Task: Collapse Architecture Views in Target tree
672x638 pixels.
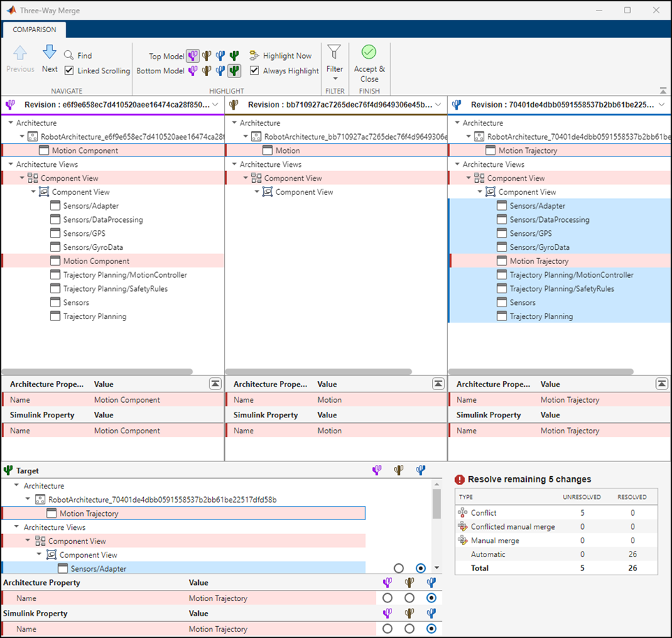Action: pos(17,528)
